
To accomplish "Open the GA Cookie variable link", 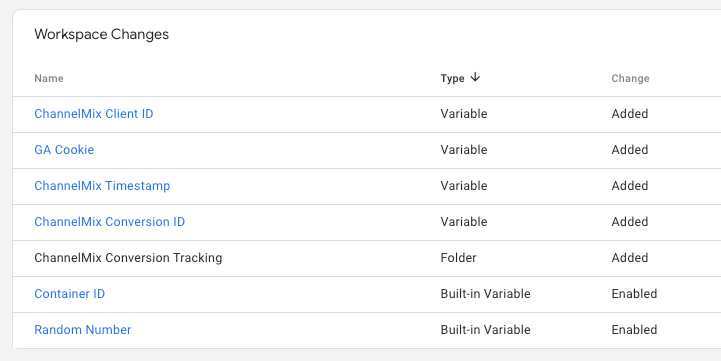I will coord(64,149).
